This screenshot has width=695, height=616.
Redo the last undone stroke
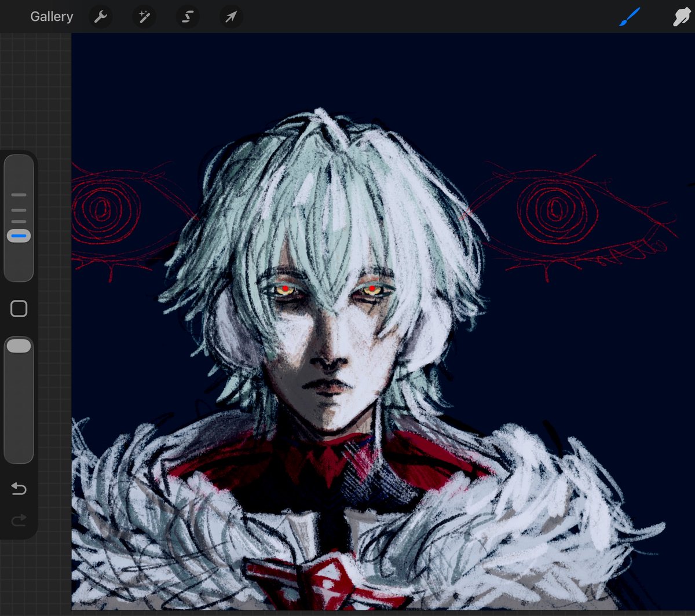click(19, 521)
